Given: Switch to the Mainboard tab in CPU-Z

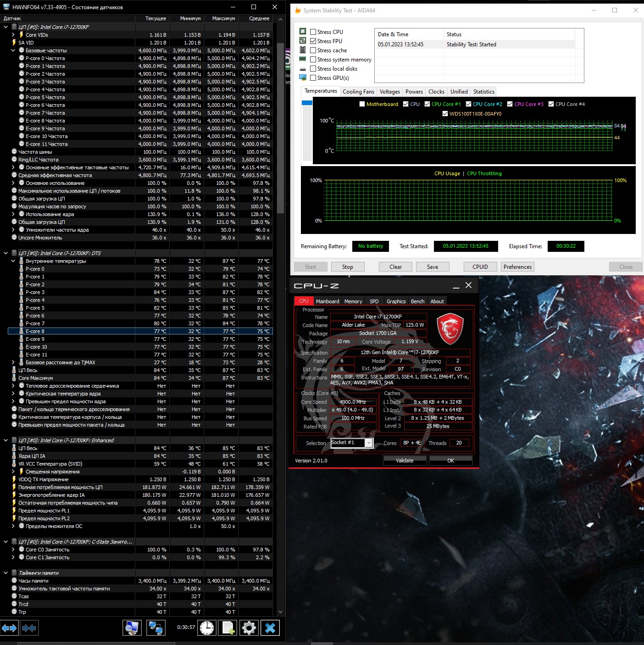Looking at the screenshot, I should (x=328, y=301).
